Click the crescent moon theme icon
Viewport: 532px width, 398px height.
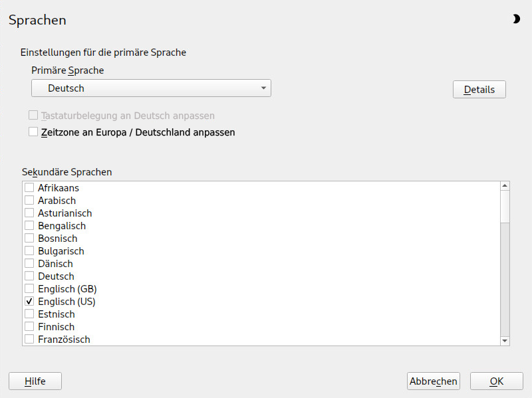[516, 19]
